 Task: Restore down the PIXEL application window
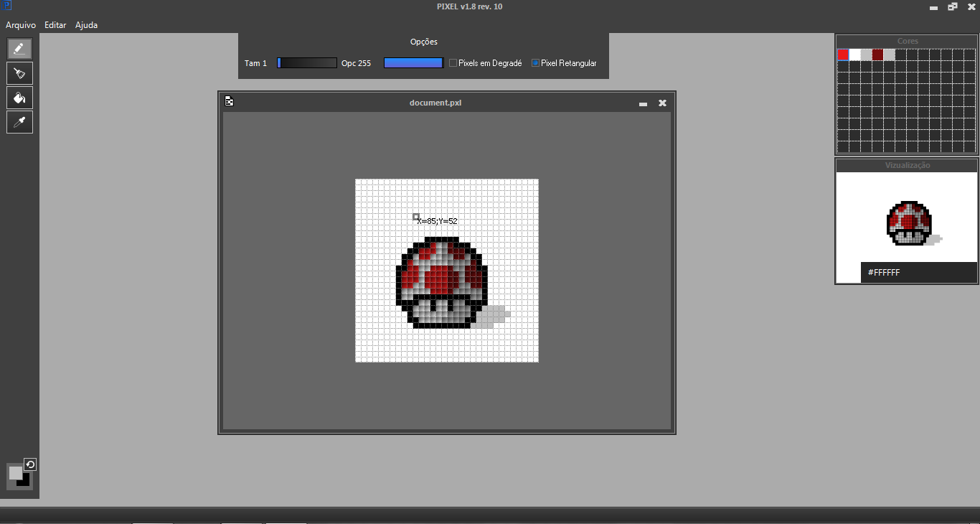[952, 6]
